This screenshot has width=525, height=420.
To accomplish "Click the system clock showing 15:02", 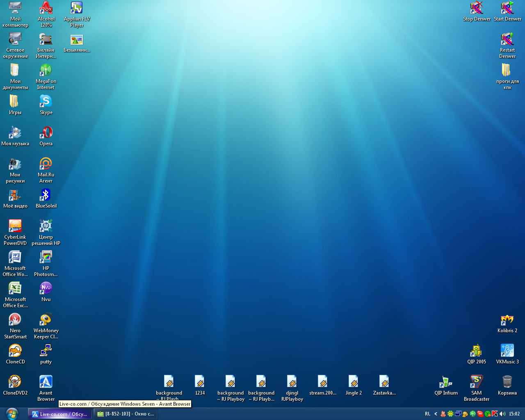I will 514,414.
